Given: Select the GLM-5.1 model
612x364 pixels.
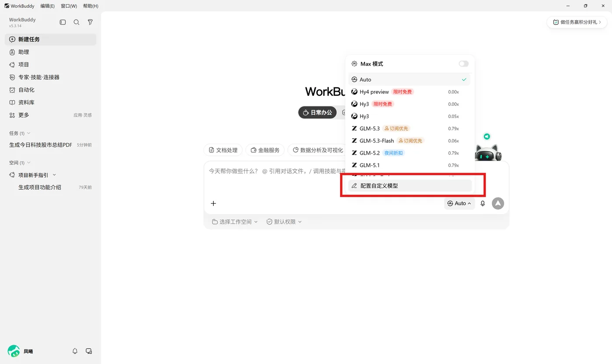Looking at the screenshot, I should click(x=409, y=165).
